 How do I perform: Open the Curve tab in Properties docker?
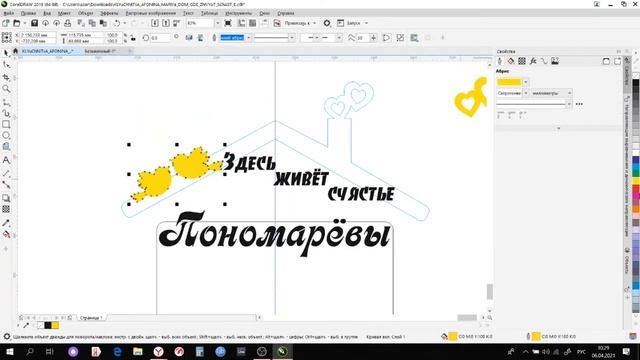544,61
